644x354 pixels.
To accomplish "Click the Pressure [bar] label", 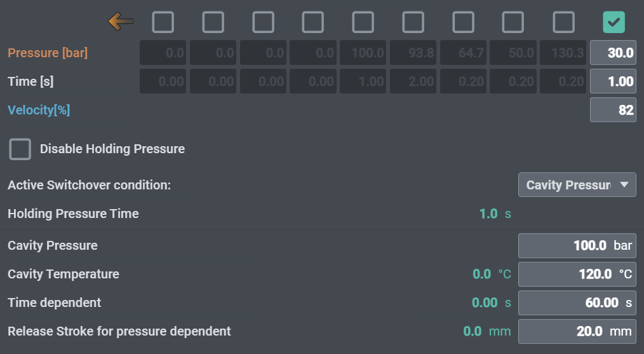I will [x=48, y=53].
